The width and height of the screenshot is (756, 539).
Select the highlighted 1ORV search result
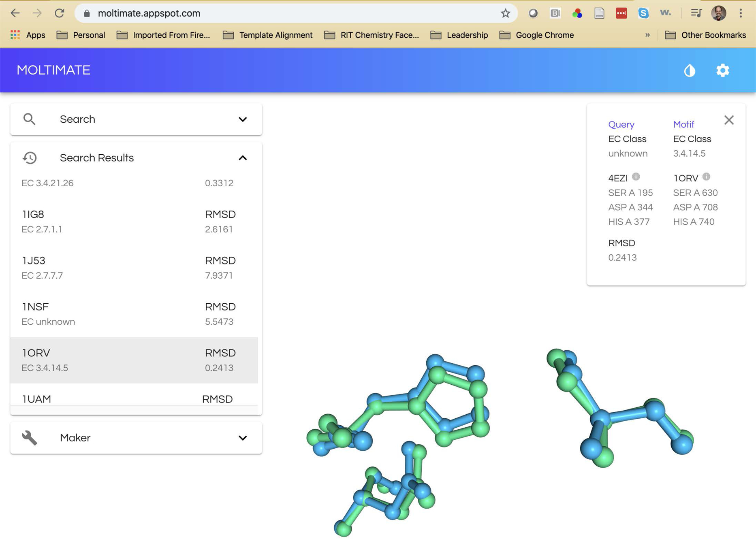point(134,360)
